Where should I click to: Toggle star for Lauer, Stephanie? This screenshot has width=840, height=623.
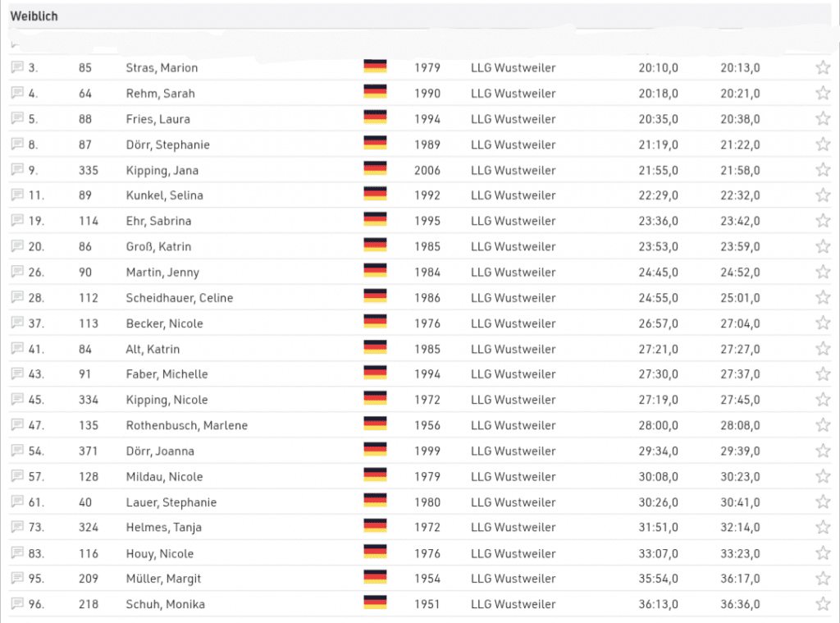coord(823,502)
